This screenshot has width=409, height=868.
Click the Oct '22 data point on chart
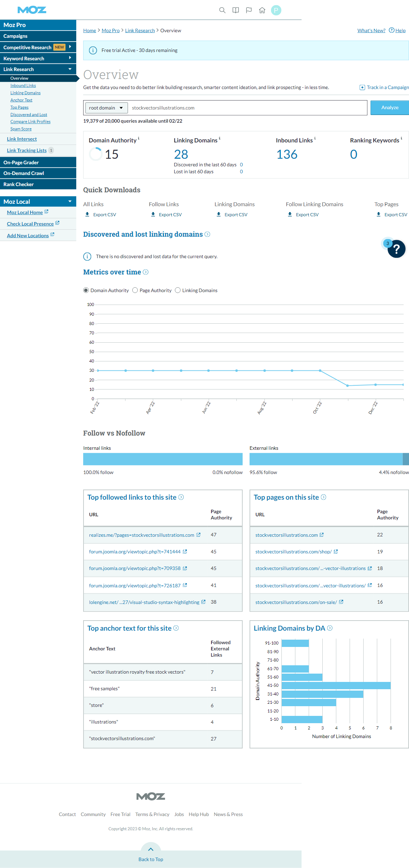click(x=320, y=370)
